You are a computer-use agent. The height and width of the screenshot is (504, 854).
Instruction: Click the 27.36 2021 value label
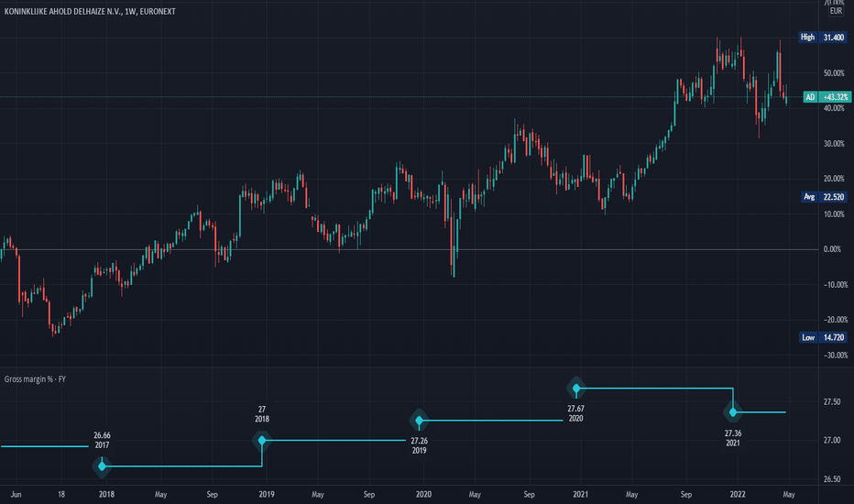click(732, 438)
